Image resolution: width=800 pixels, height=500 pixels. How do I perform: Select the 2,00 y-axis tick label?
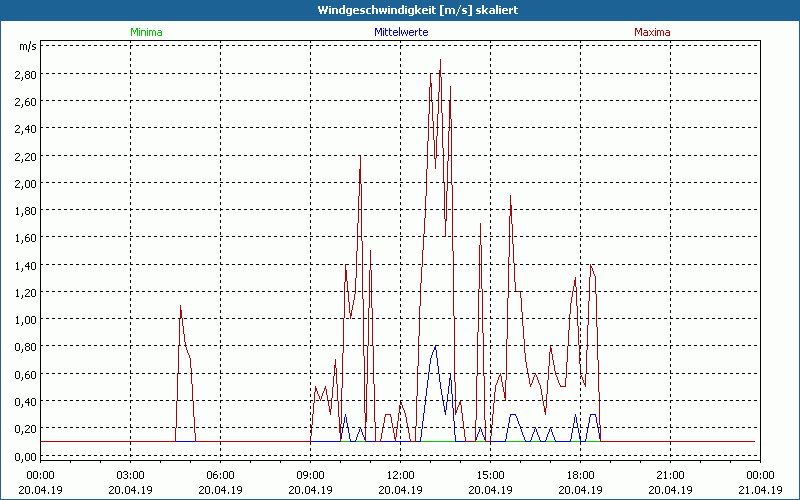[26, 183]
